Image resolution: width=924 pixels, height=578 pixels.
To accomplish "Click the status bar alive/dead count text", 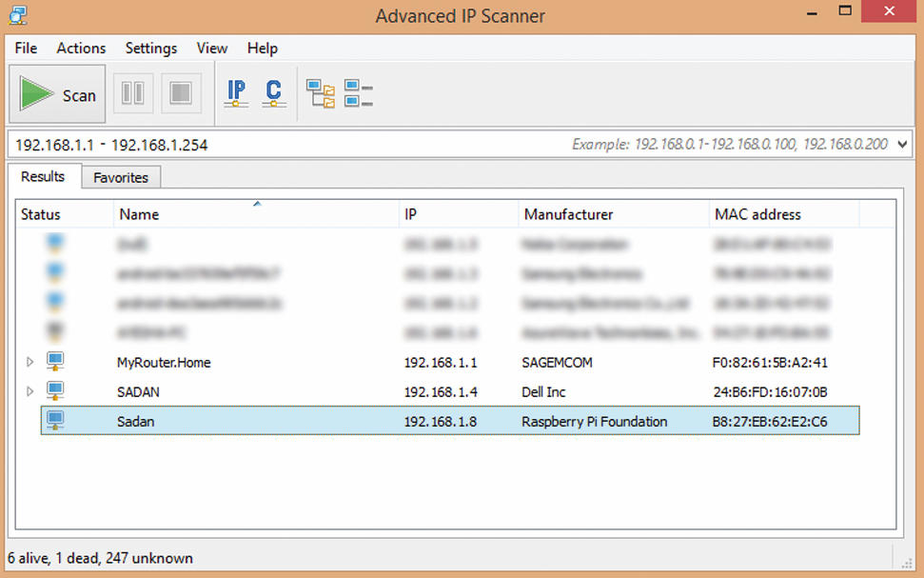I will pos(100,558).
